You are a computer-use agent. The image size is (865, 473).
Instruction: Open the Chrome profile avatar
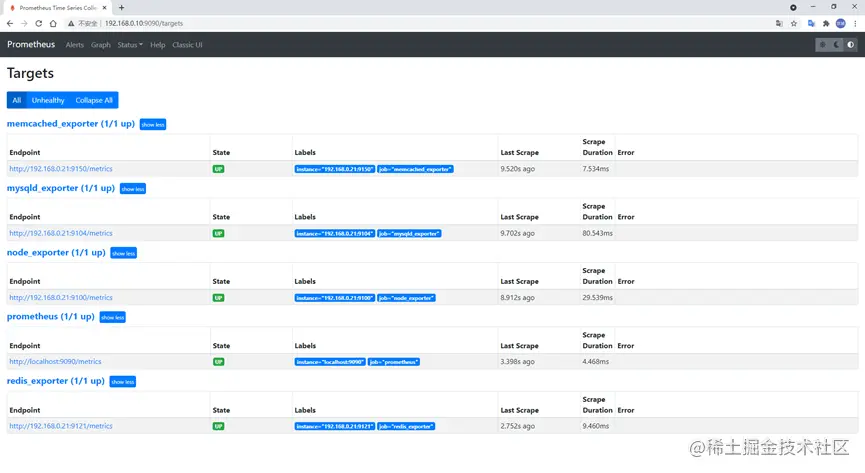[841, 23]
